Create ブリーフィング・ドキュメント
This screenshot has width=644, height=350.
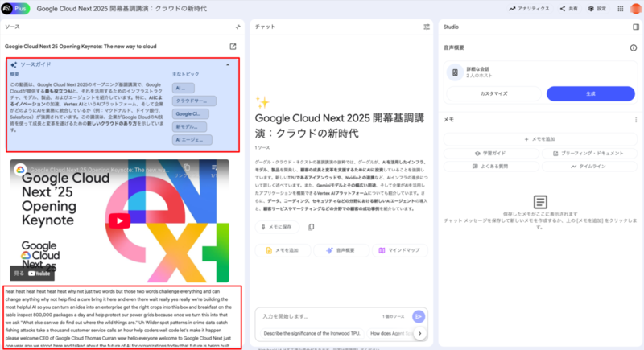point(589,154)
